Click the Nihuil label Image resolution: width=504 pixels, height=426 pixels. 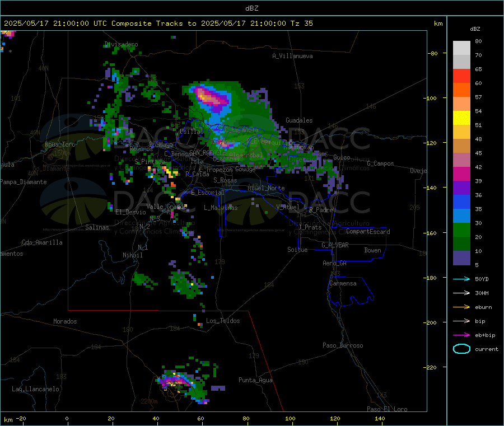tap(132, 255)
